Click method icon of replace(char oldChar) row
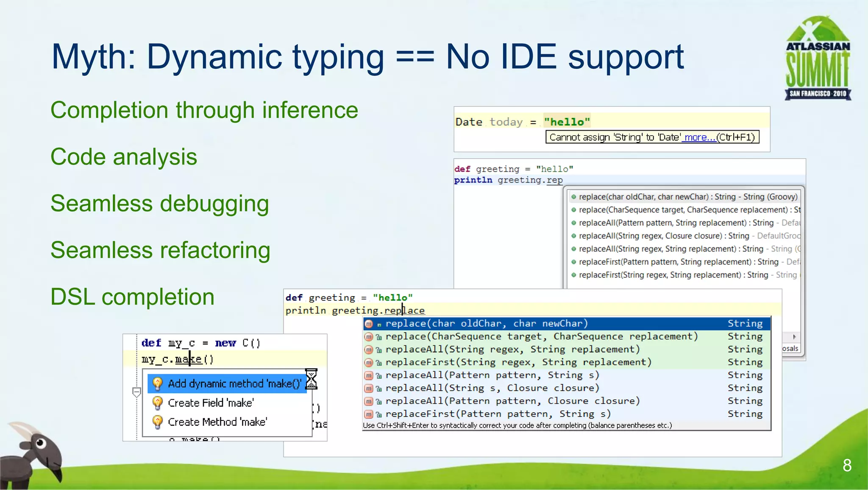This screenshot has width=868, height=490. (x=369, y=324)
